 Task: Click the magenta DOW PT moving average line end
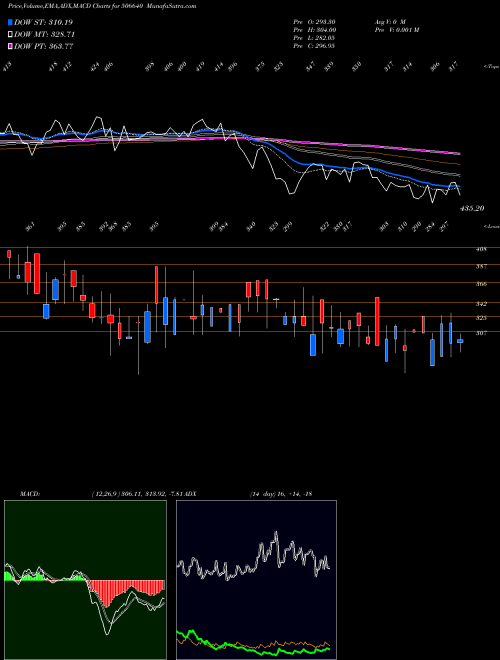pos(459,153)
